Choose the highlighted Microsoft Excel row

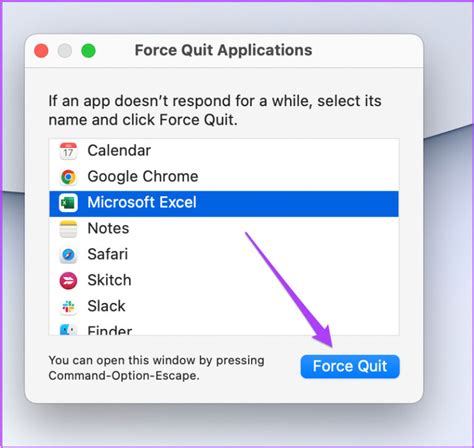pyautogui.click(x=224, y=203)
